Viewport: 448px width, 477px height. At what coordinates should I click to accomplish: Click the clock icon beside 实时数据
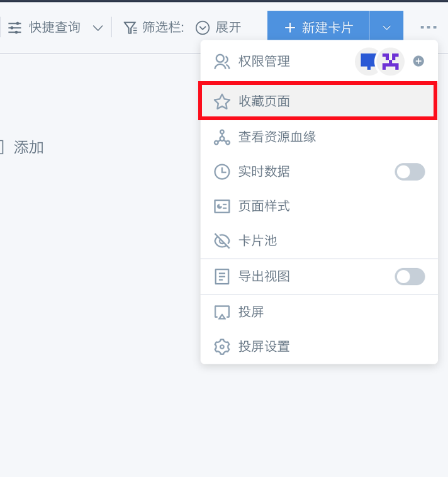tap(221, 172)
